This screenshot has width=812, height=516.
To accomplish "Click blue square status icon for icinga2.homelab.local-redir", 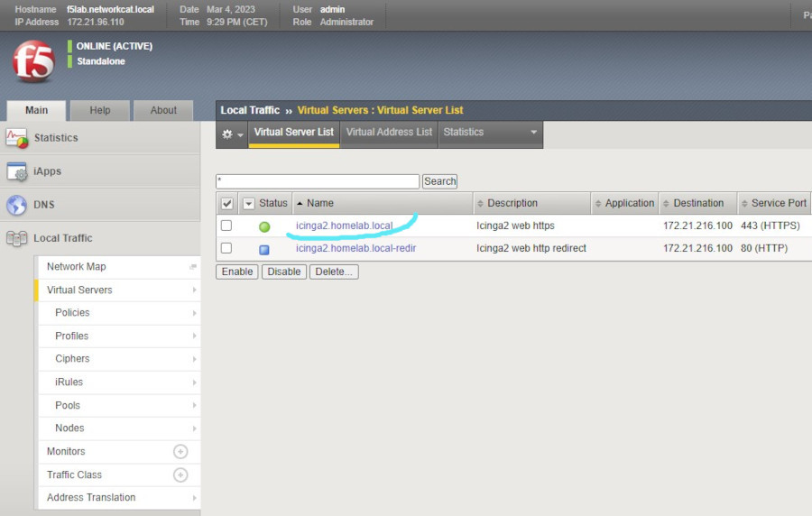I will pyautogui.click(x=264, y=250).
